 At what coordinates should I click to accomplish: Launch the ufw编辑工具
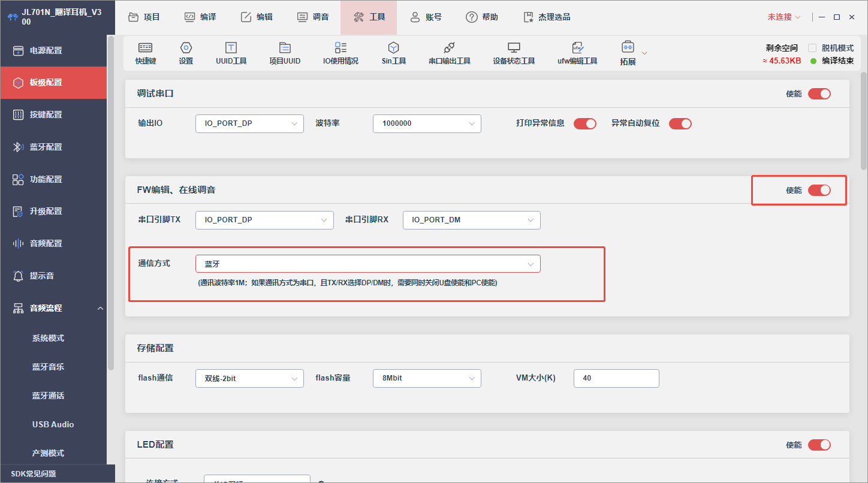tap(577, 53)
